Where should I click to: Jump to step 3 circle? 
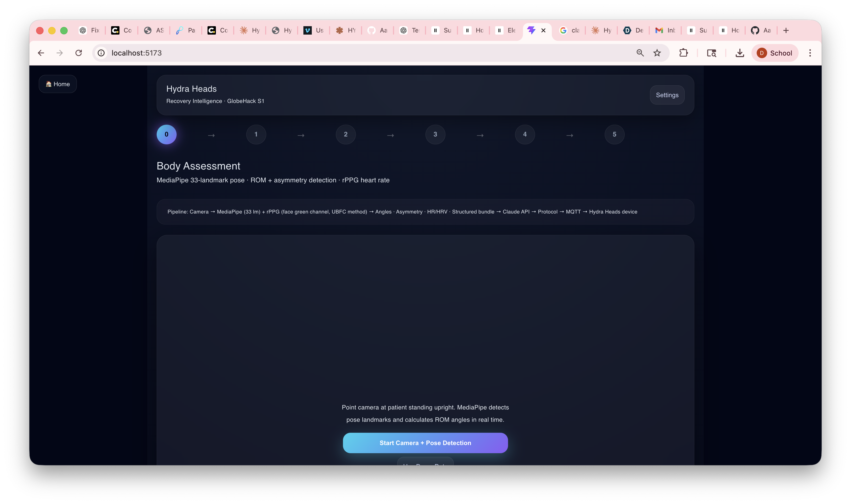point(435,134)
